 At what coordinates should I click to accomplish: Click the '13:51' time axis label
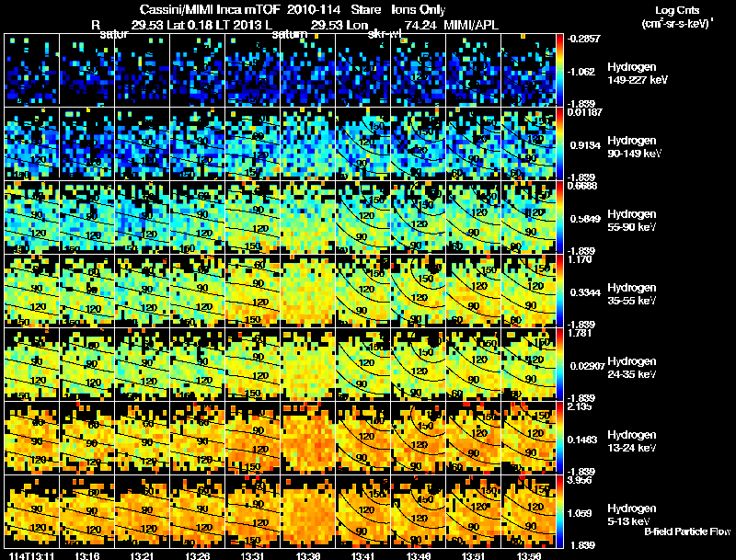(474, 555)
